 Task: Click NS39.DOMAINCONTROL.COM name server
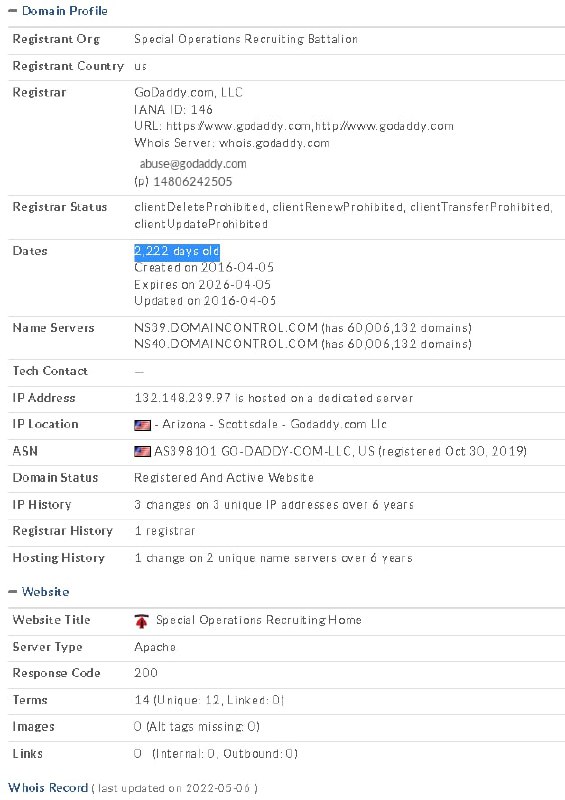[x=226, y=328]
